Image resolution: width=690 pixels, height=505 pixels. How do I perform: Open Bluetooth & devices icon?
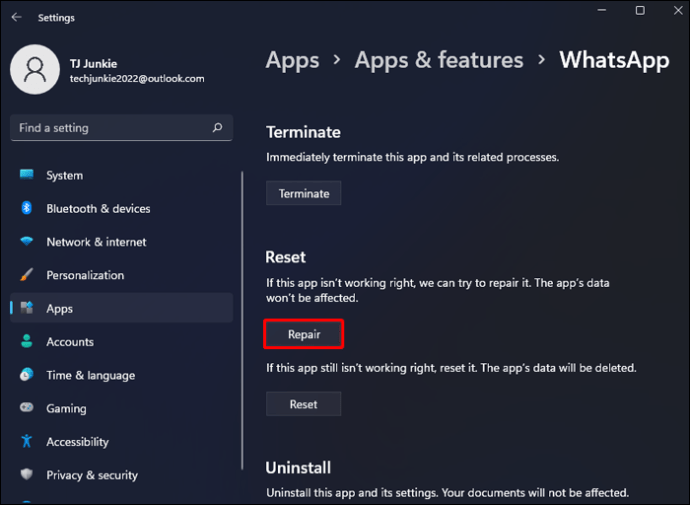pyautogui.click(x=26, y=208)
